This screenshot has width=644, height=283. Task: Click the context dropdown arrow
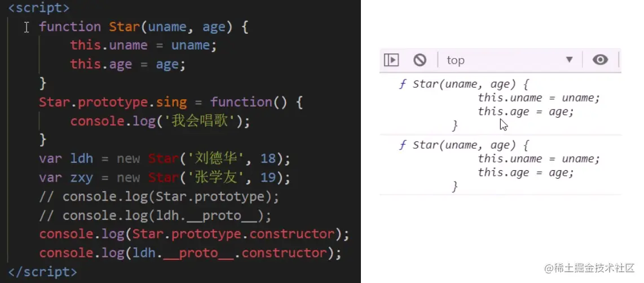[569, 60]
